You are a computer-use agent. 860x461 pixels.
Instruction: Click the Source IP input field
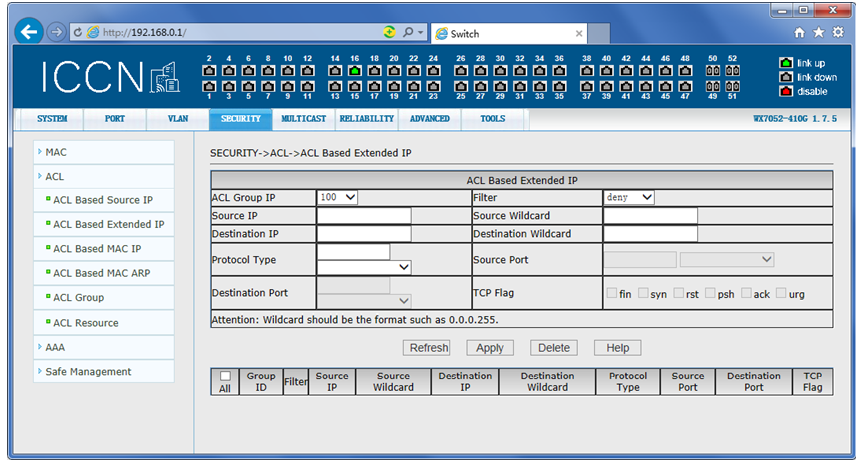(364, 216)
